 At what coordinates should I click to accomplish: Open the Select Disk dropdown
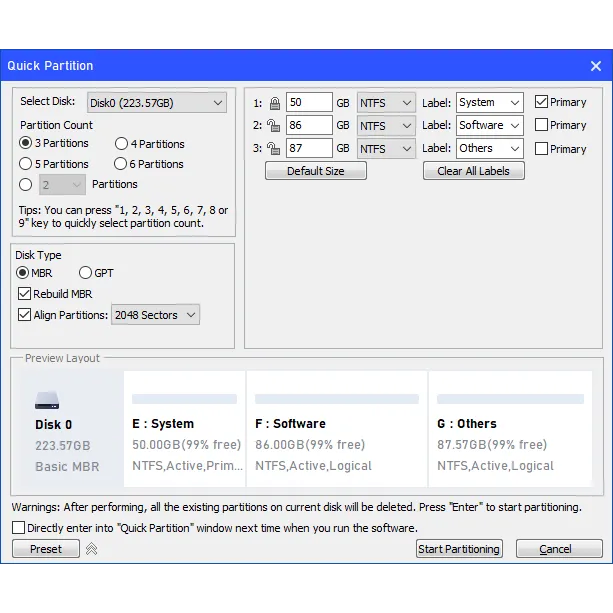(x=156, y=102)
